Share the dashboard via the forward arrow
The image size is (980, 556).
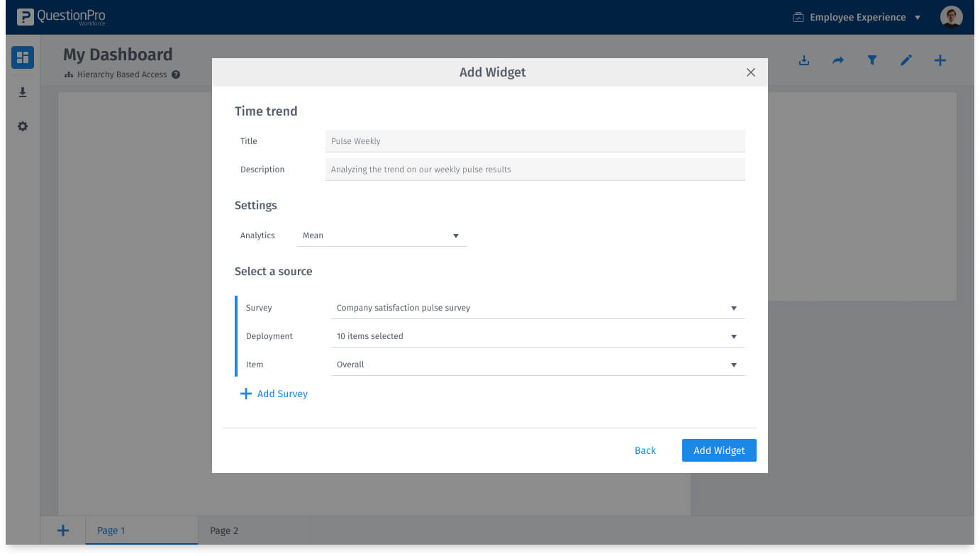pyautogui.click(x=837, y=60)
